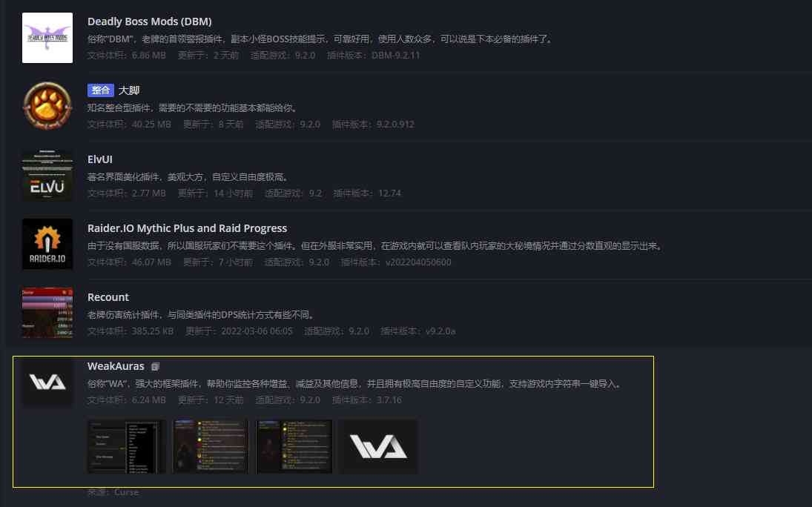Select the Recount addon title

108,297
